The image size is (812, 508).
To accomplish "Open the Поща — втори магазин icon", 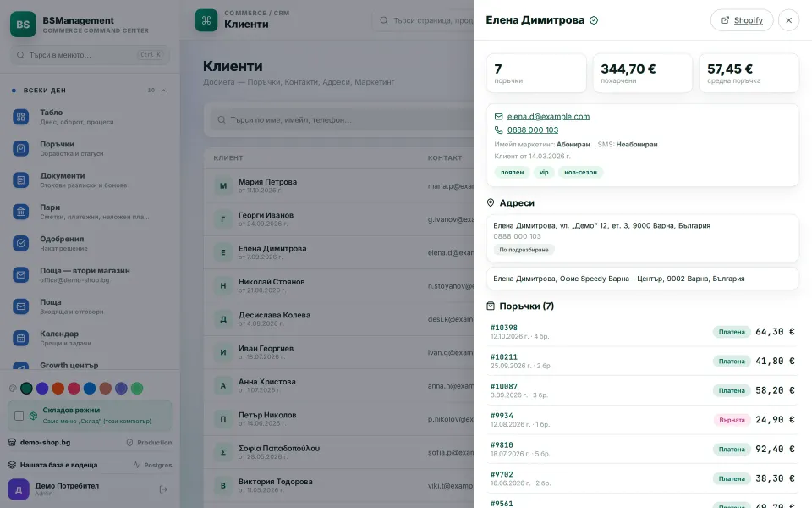I will (20, 274).
